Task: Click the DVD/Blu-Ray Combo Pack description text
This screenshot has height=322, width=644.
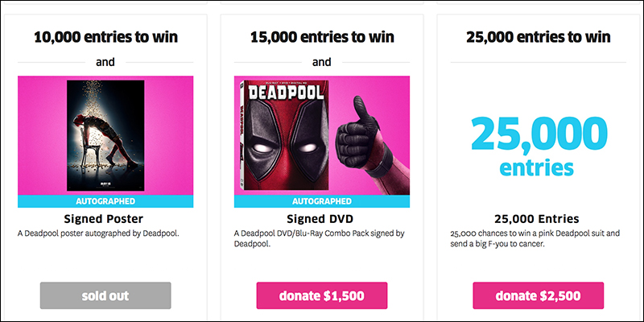Action: click(320, 238)
